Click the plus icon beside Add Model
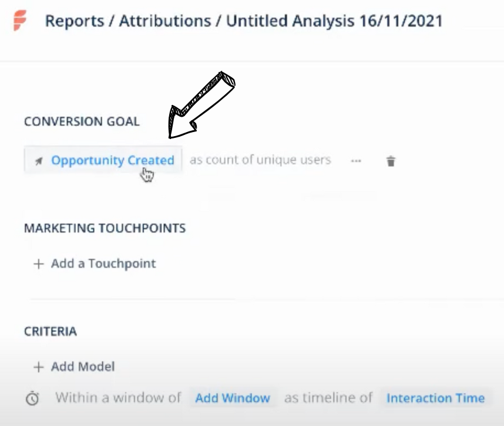Image resolution: width=504 pixels, height=426 pixels. click(x=39, y=367)
